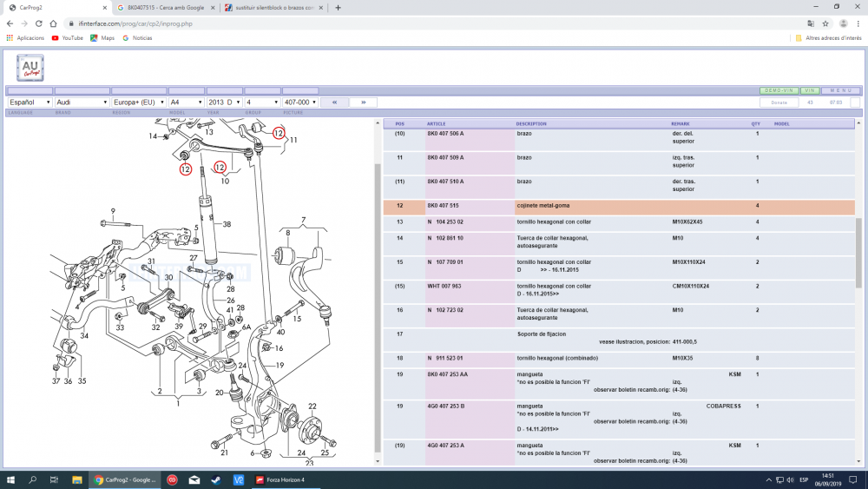This screenshot has height=489, width=868.
Task: Click part number 22 in diagram
Action: (312, 406)
